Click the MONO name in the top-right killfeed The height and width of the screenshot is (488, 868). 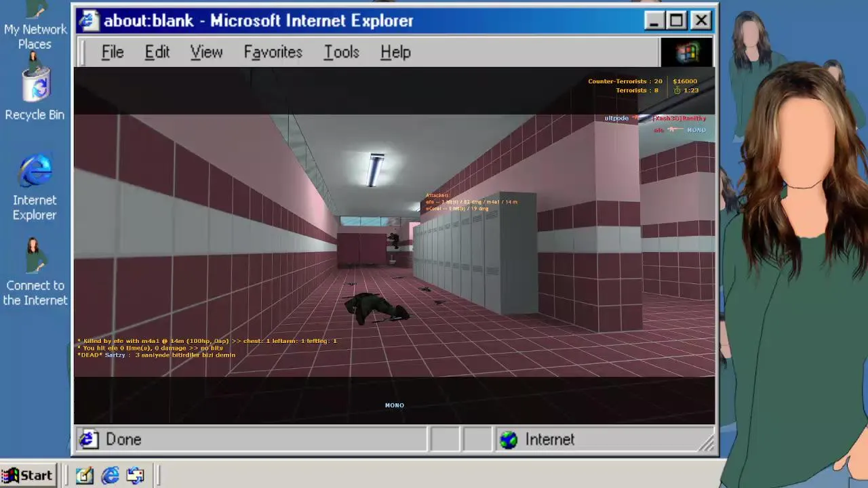[696, 129]
